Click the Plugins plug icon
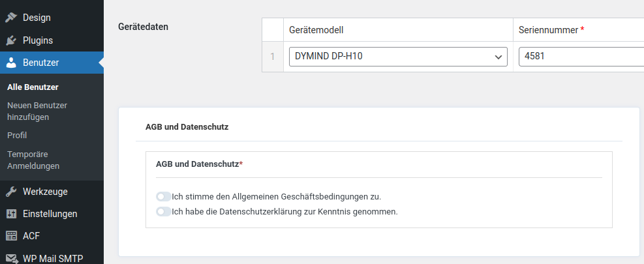Screen dimensions: 644x264 point(11,40)
